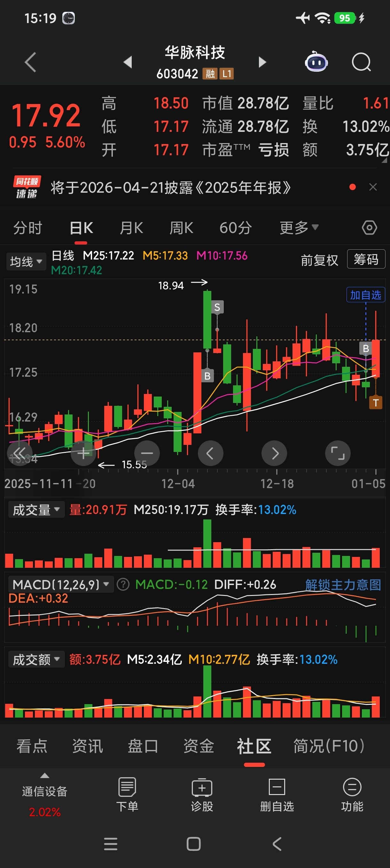Tap the B buy marker near 12-04
The image size is (390, 868).
pos(207,376)
